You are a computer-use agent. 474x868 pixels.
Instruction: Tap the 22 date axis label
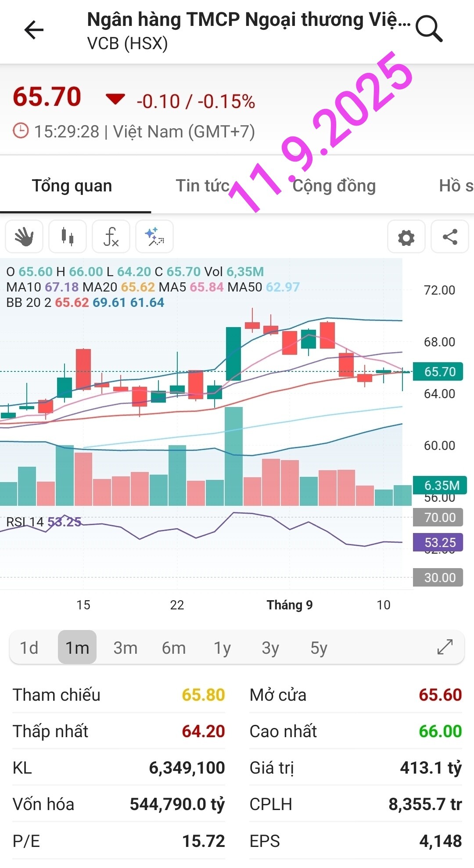pyautogui.click(x=177, y=605)
